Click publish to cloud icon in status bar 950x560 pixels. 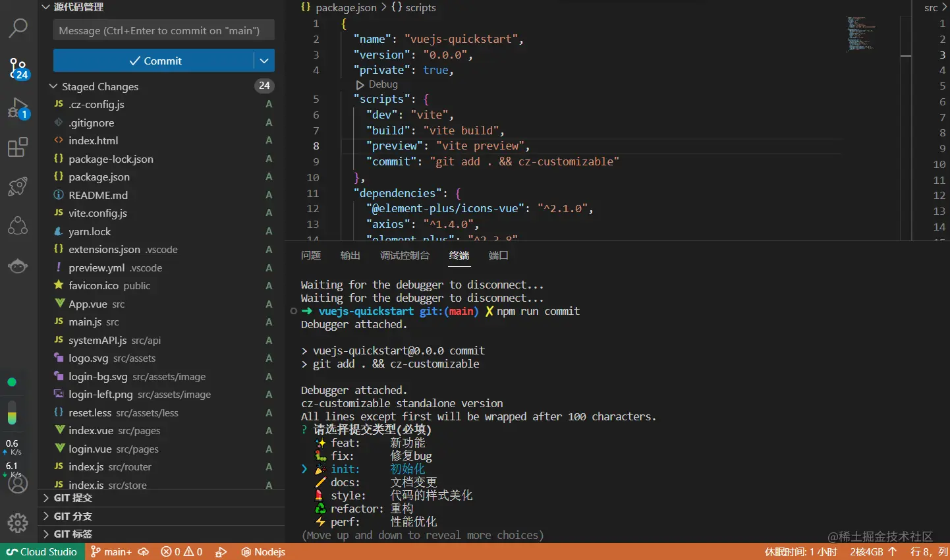tap(144, 552)
